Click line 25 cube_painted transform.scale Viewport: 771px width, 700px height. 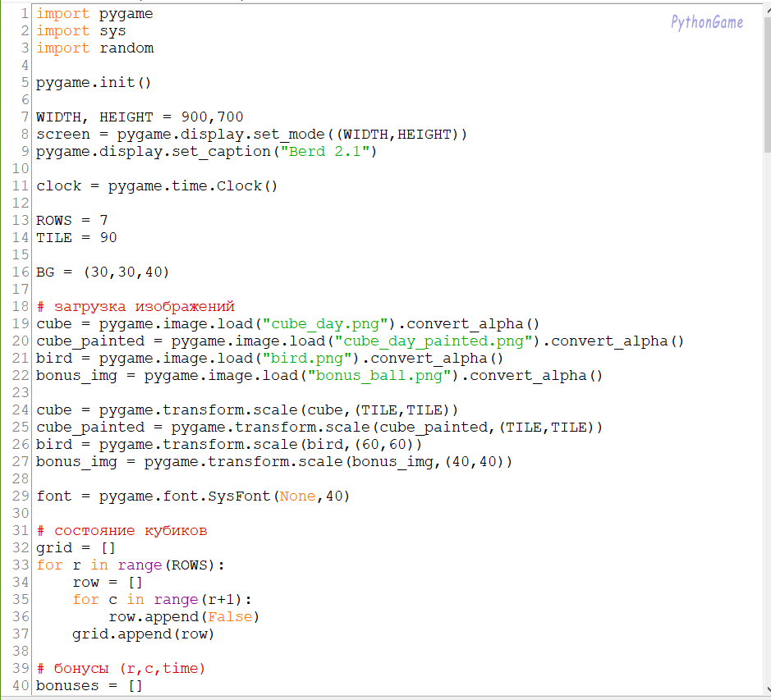tap(319, 428)
